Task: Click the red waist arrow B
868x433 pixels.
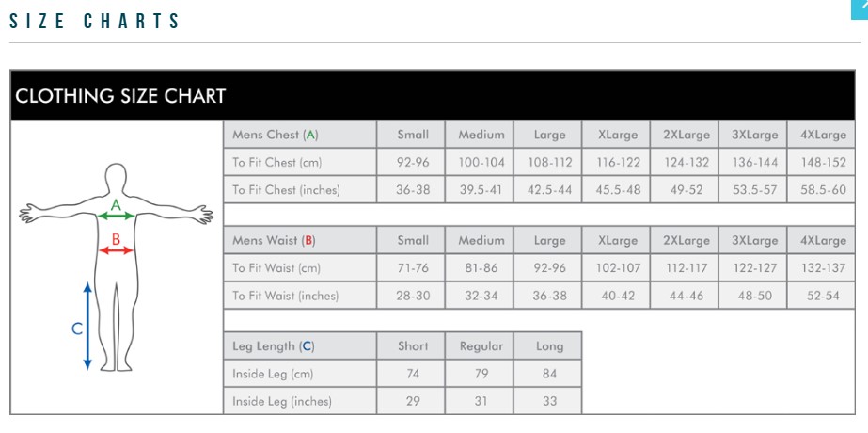Action: click(x=117, y=250)
